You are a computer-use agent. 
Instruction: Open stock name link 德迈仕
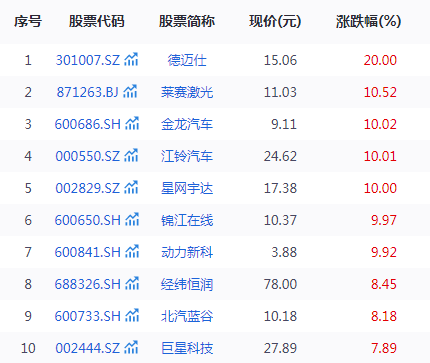187,60
